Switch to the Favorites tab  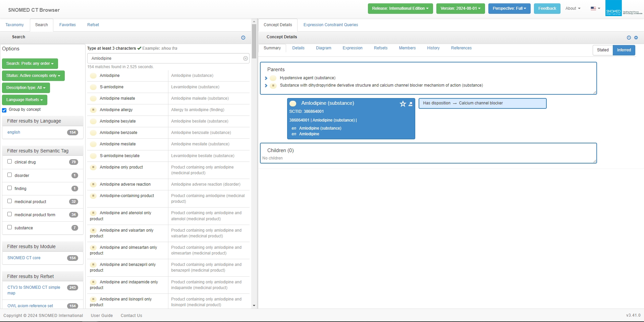pyautogui.click(x=67, y=25)
